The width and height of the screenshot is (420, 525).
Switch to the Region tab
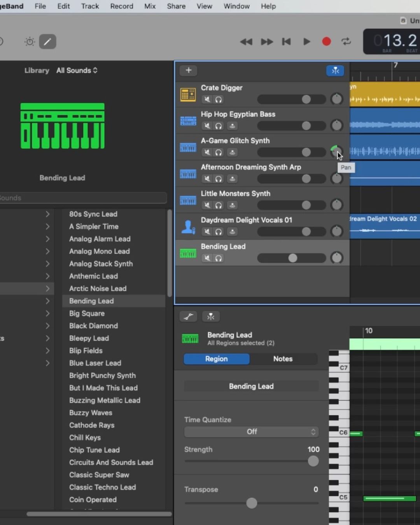(x=217, y=359)
